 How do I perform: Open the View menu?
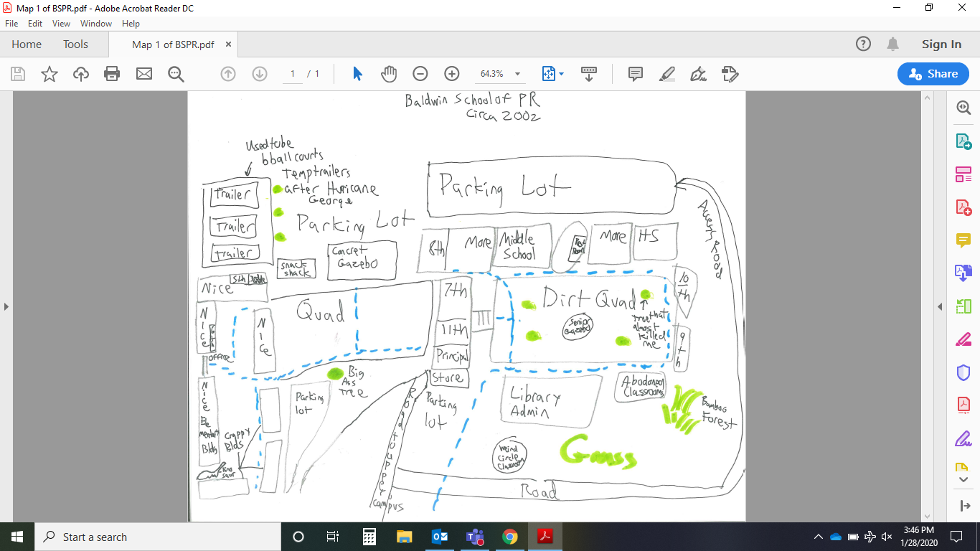(61, 24)
